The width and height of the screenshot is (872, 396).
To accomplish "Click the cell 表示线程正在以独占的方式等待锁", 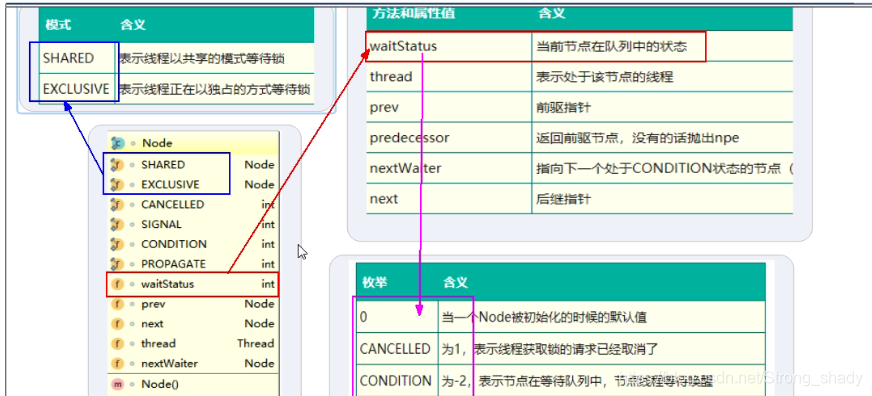I will pos(215,88).
